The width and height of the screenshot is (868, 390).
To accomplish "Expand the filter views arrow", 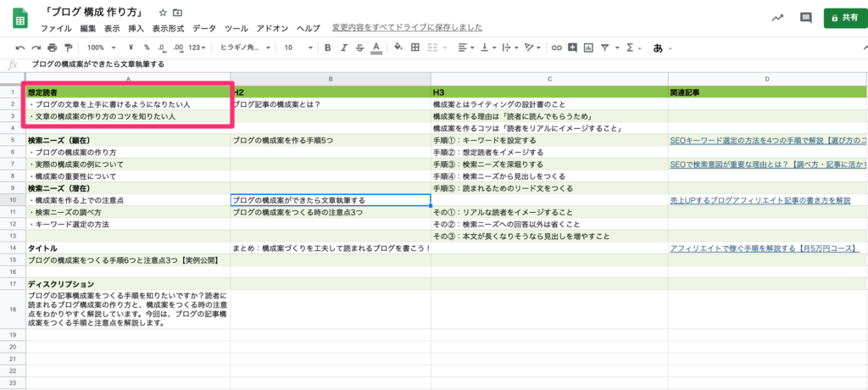I will [617, 48].
